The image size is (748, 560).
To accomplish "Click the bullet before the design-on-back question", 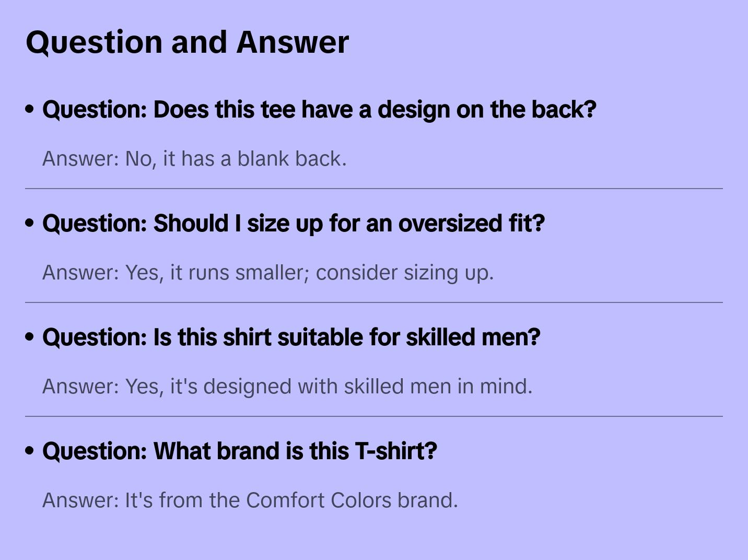I will [30, 110].
